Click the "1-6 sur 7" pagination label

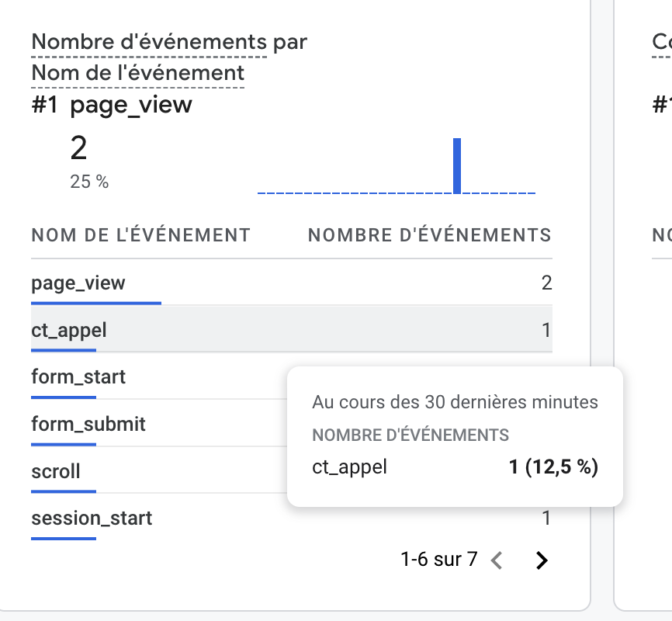[439, 559]
